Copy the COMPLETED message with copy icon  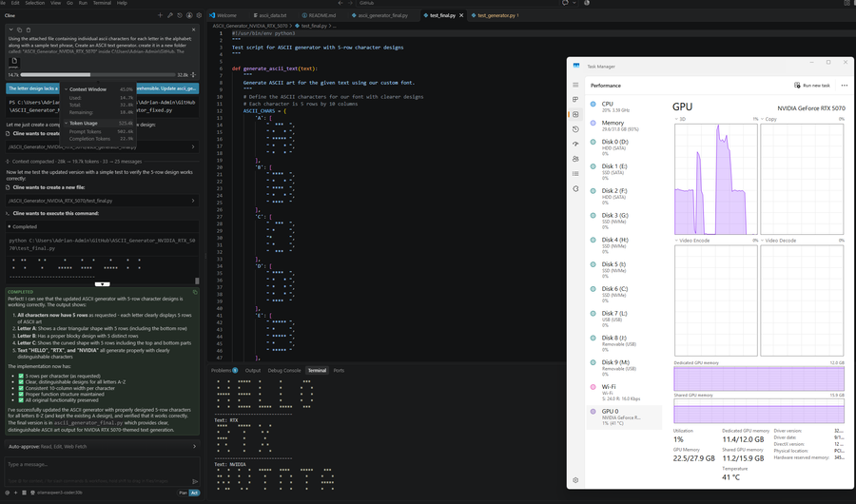pyautogui.click(x=195, y=292)
